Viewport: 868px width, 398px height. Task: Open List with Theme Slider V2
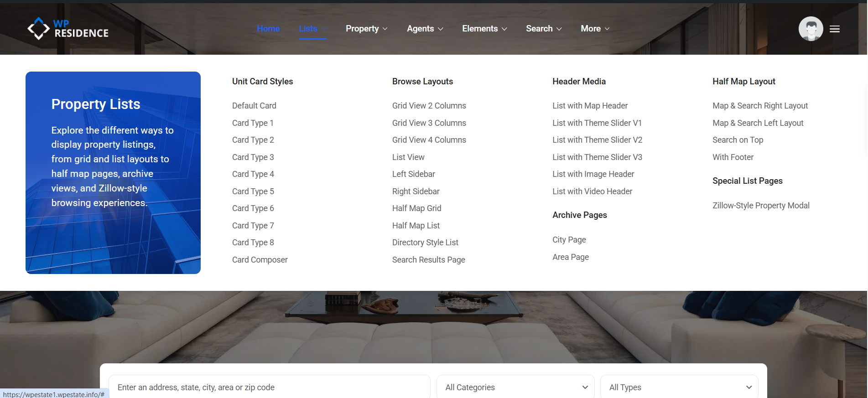[x=597, y=140]
